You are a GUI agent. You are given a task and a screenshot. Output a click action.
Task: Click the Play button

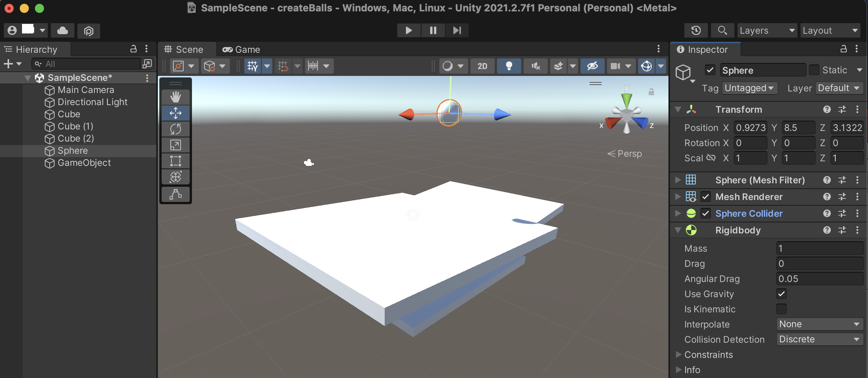[x=409, y=30]
